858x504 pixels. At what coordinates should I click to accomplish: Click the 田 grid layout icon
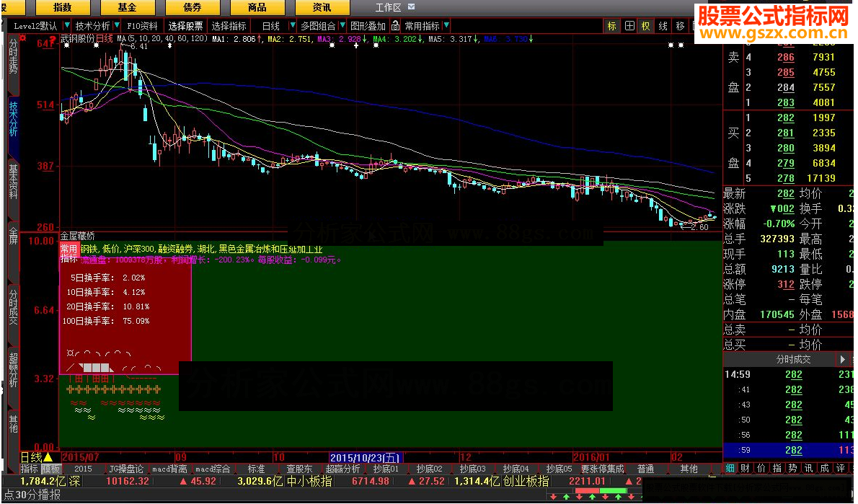629,26
